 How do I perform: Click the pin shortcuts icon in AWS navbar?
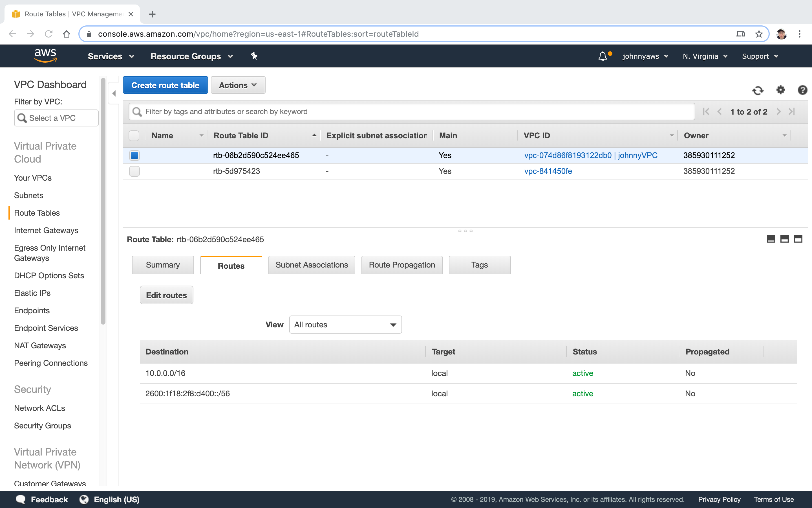[254, 56]
